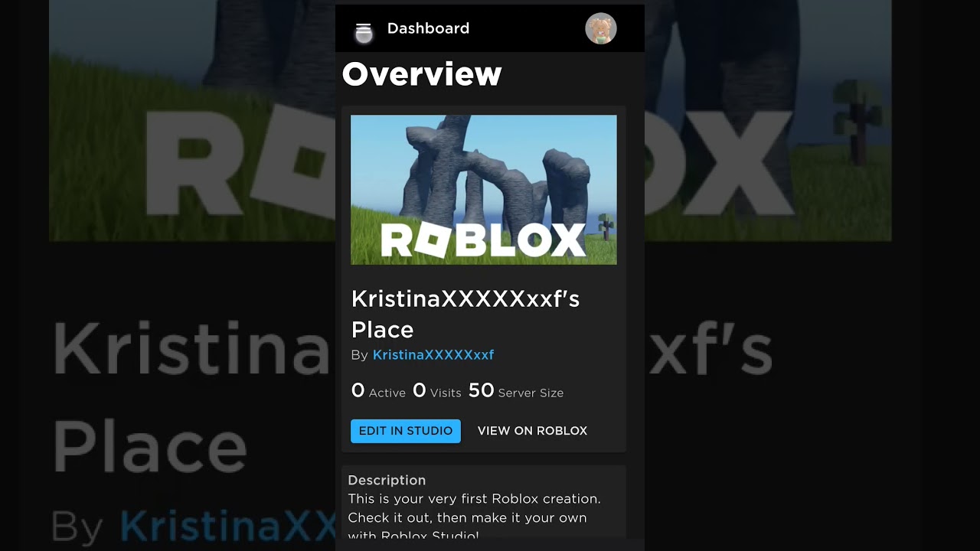Click VIEW ON ROBLOX button
The width and height of the screenshot is (980, 551).
point(532,431)
